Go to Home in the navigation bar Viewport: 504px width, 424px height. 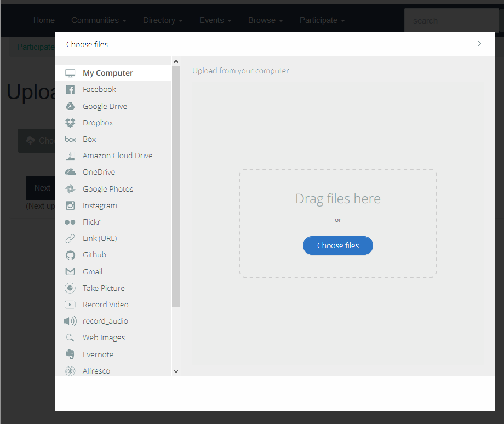44,20
